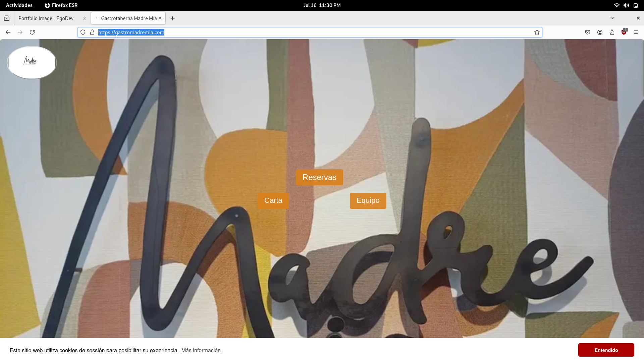Viewport: 644px width, 362px height.
Task: Click the Reservas button
Action: 319,177
